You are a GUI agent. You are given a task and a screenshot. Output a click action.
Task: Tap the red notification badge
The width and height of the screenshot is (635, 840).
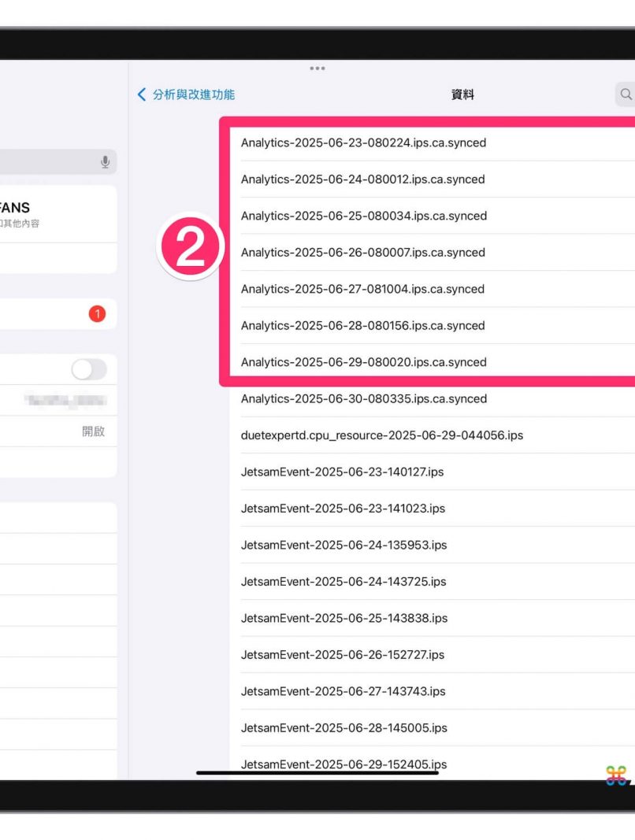(97, 314)
